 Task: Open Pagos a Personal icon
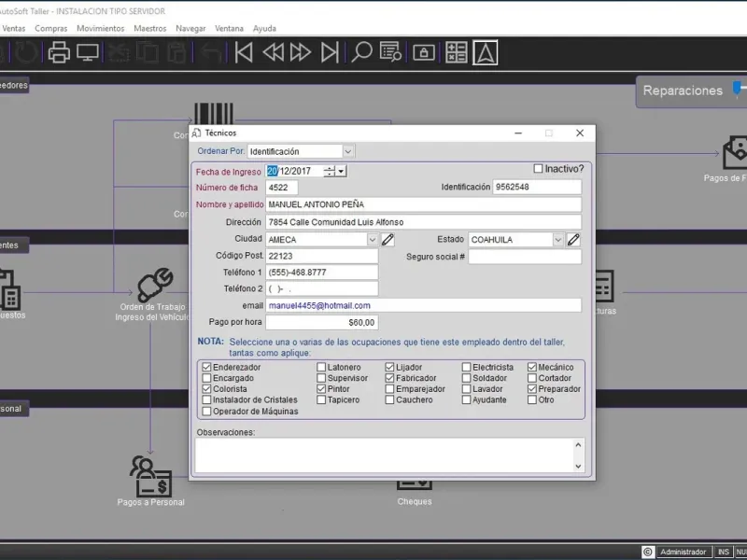(x=150, y=476)
